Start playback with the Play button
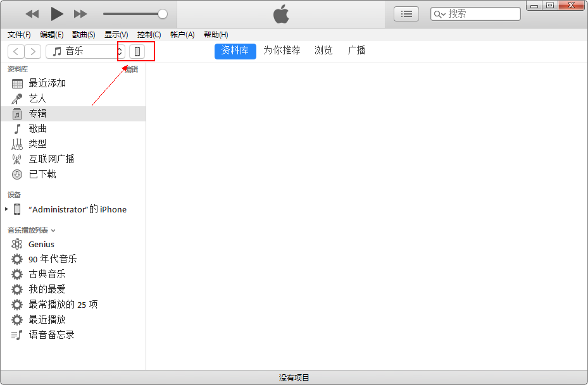Screen dimensions: 588x385 pos(57,15)
